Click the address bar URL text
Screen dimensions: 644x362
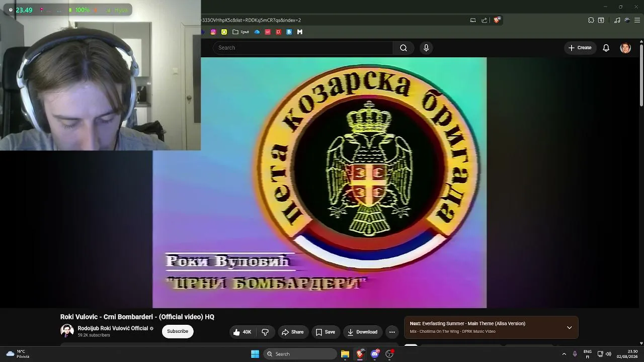click(x=251, y=20)
